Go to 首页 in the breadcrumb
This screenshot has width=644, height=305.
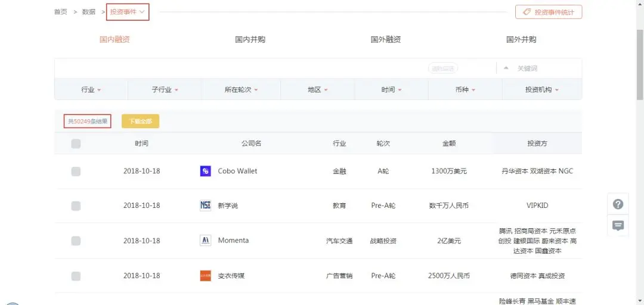(x=61, y=12)
